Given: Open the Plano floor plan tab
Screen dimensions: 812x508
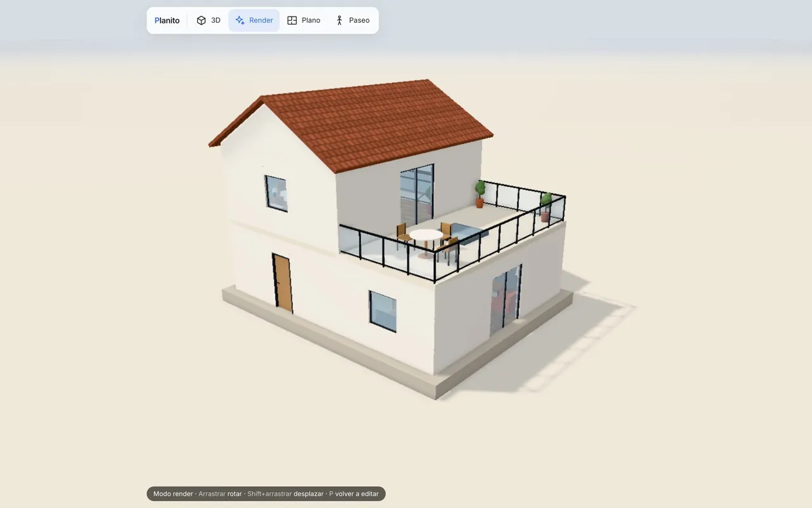Looking at the screenshot, I should [304, 20].
